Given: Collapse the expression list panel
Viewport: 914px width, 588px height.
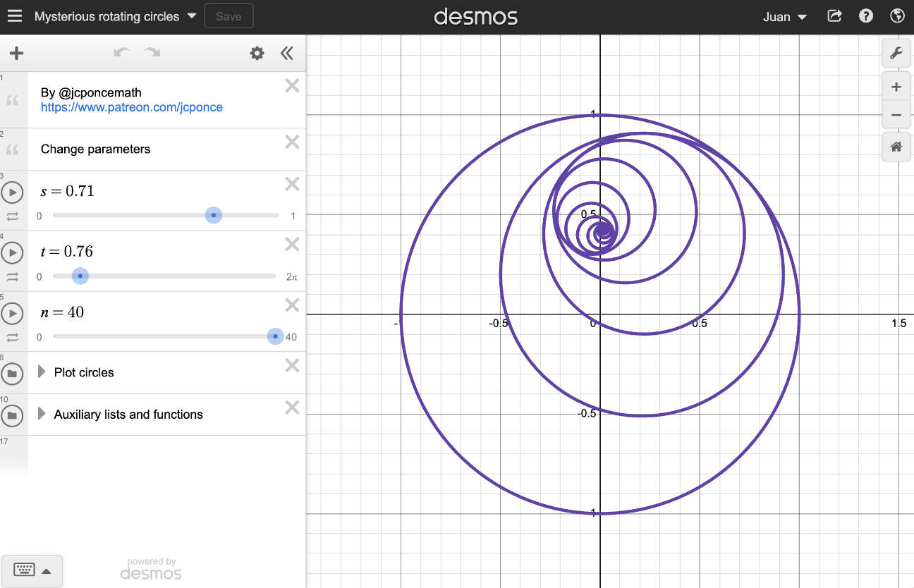Looking at the screenshot, I should (x=286, y=54).
